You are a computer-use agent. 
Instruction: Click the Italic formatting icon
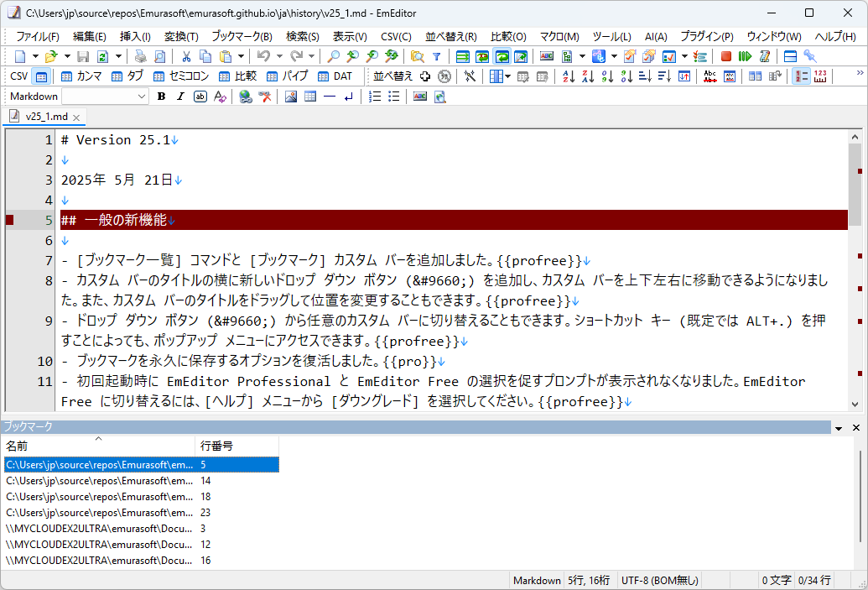tap(180, 97)
